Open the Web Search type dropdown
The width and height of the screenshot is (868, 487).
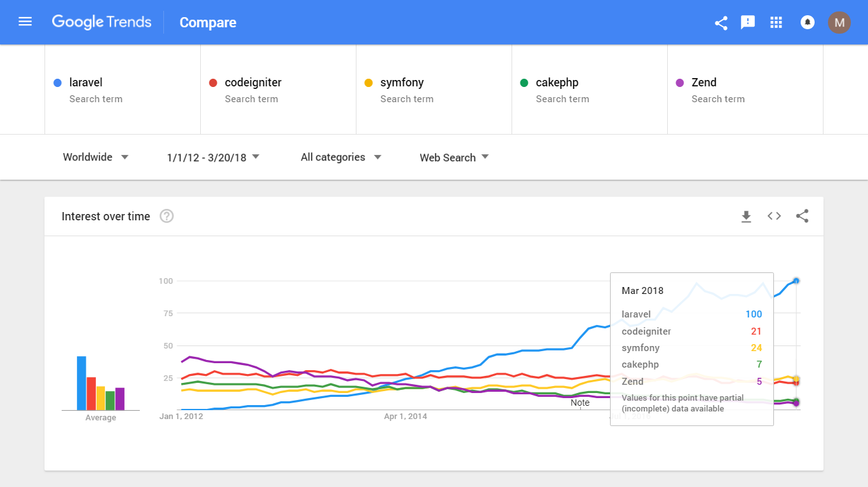(x=454, y=157)
